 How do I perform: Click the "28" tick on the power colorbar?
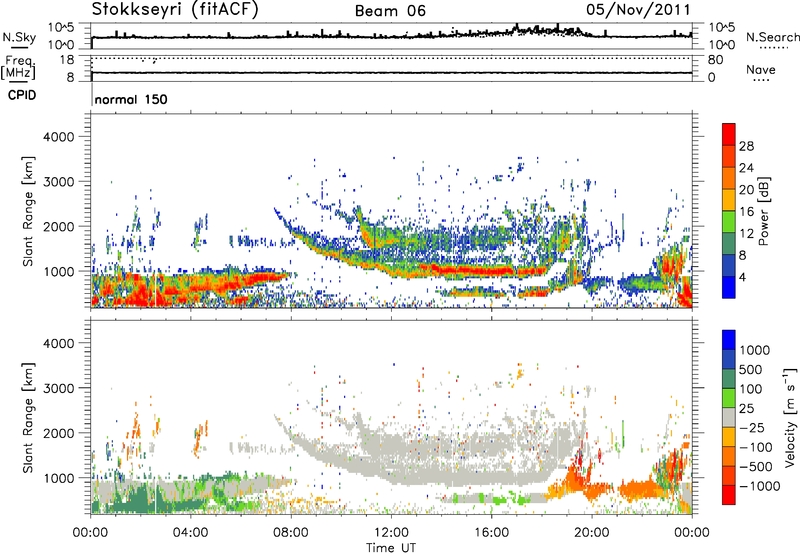(746, 146)
